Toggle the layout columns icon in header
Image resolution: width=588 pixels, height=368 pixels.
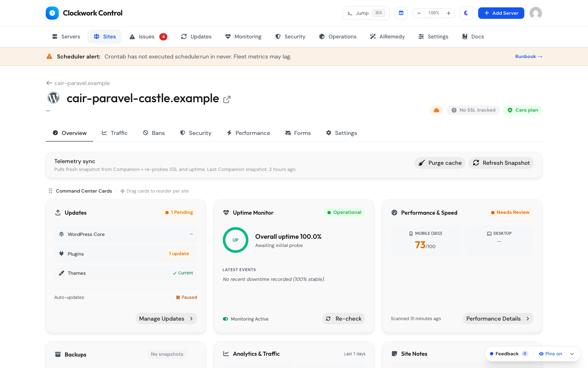(x=401, y=13)
